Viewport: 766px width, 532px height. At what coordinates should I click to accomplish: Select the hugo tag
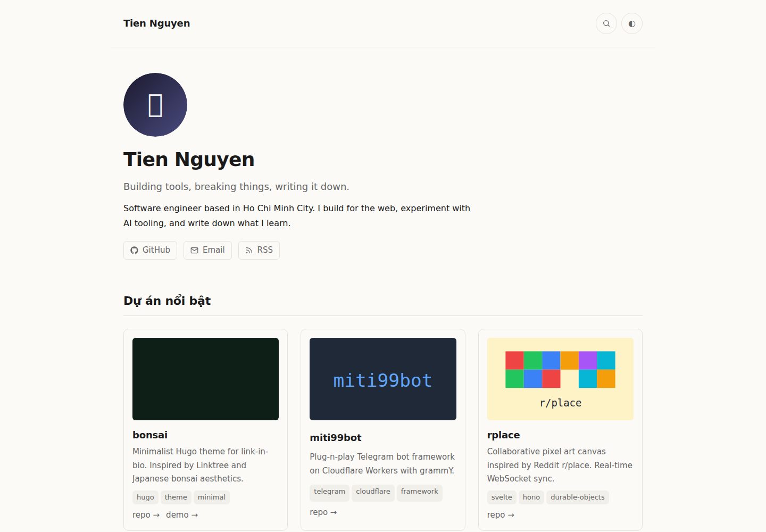pyautogui.click(x=145, y=497)
